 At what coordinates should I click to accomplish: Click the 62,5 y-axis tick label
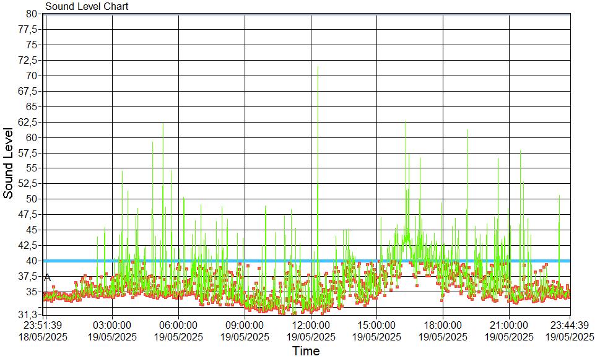coord(28,122)
